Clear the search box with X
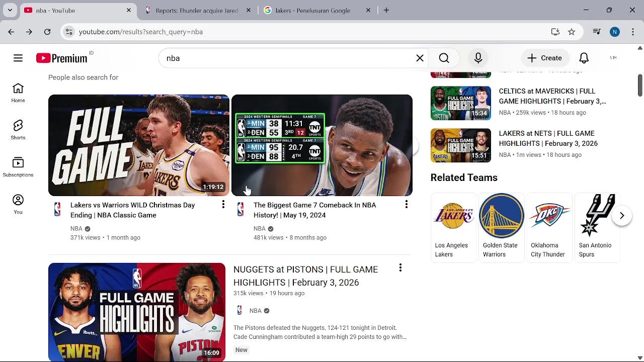The image size is (644, 362). (x=420, y=58)
